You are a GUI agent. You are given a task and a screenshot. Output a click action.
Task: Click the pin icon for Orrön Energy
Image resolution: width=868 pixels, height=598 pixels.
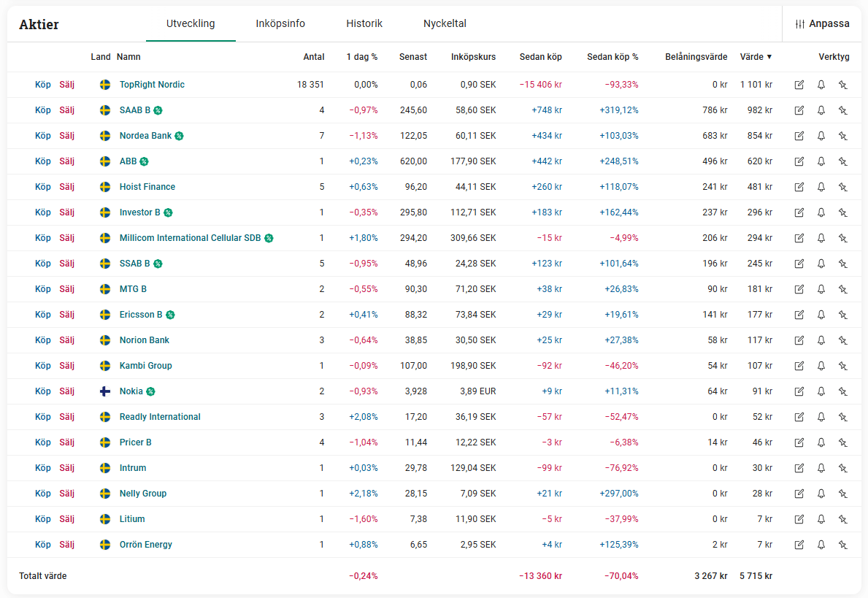click(x=842, y=545)
